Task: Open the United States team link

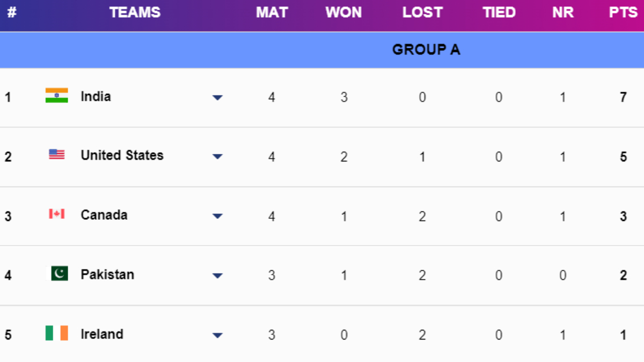Action: pyautogui.click(x=122, y=156)
